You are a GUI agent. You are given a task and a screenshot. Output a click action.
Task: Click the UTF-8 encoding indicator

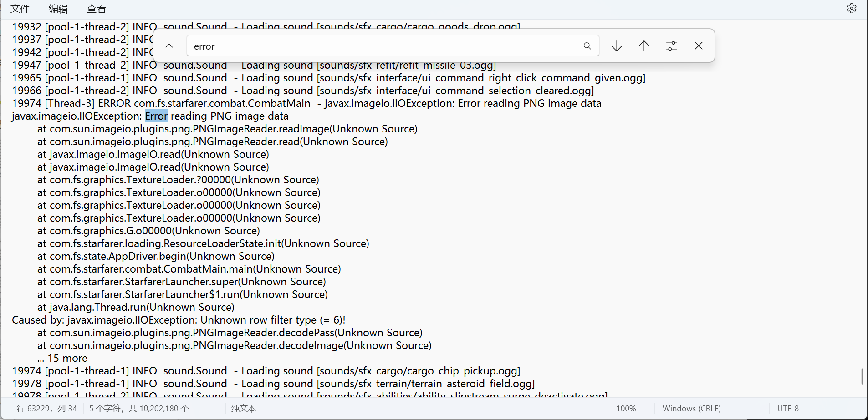[788, 408]
